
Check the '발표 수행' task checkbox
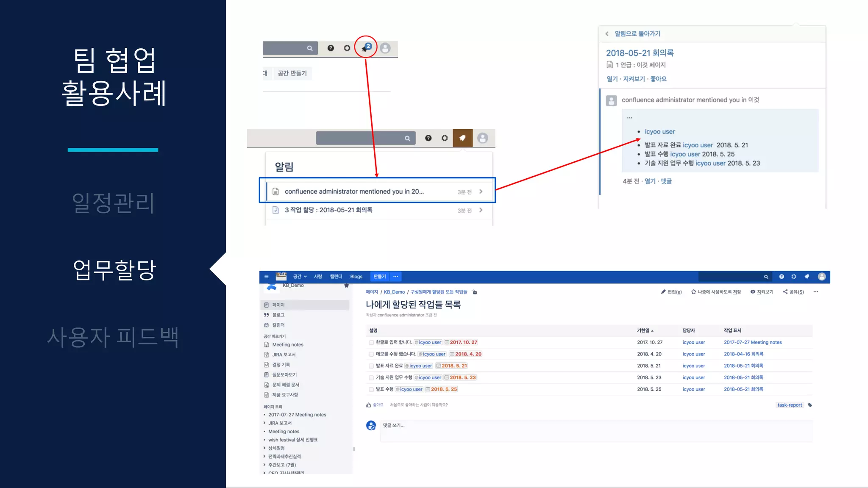tap(371, 389)
